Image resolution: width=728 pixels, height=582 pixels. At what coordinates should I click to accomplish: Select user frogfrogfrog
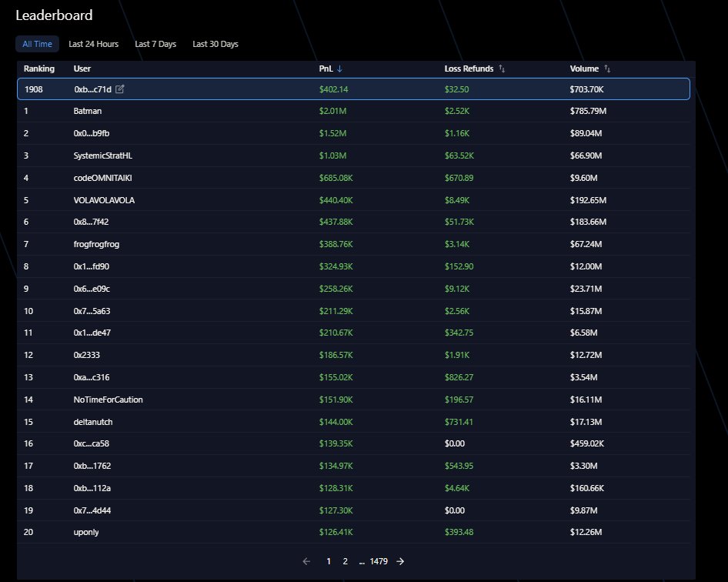pyautogui.click(x=96, y=244)
